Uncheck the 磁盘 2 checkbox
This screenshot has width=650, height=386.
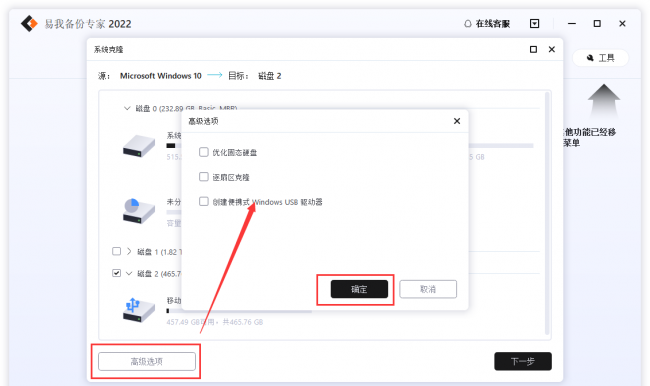pos(116,273)
